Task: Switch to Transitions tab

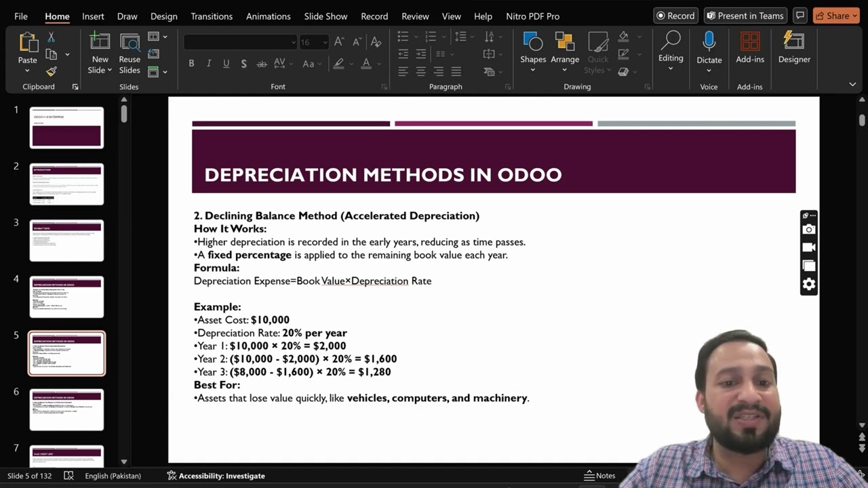Action: click(x=211, y=16)
